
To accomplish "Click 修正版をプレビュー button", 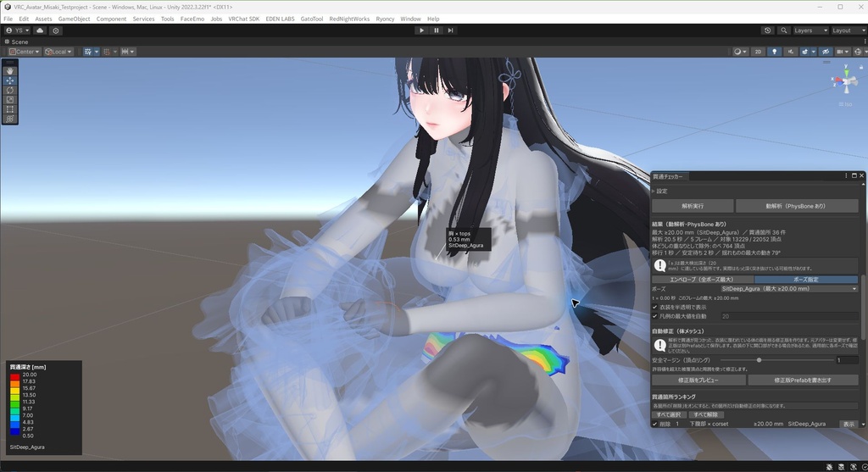I will point(698,380).
